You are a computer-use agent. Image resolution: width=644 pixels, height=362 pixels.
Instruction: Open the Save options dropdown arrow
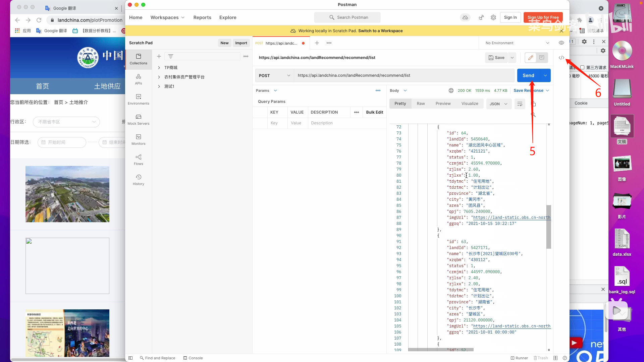(512, 58)
